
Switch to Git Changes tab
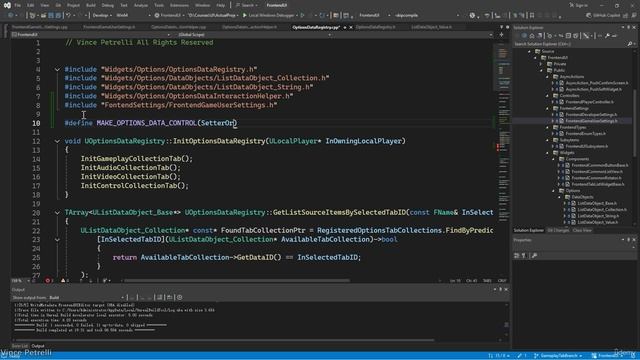point(558,231)
